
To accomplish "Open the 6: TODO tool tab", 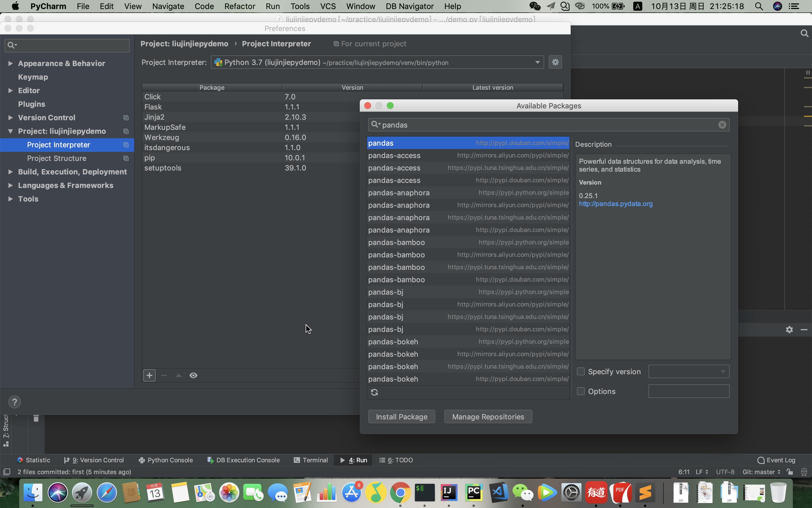I will pyautogui.click(x=396, y=460).
